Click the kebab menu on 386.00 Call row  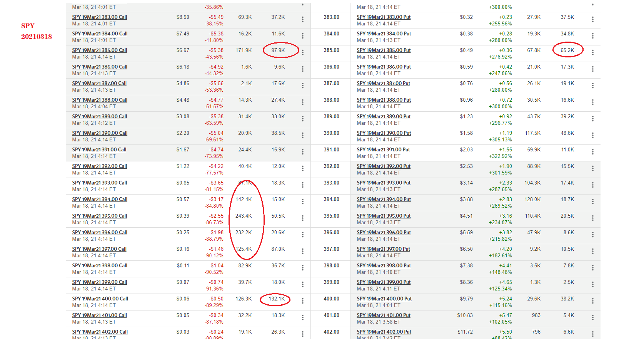pyautogui.click(x=303, y=69)
